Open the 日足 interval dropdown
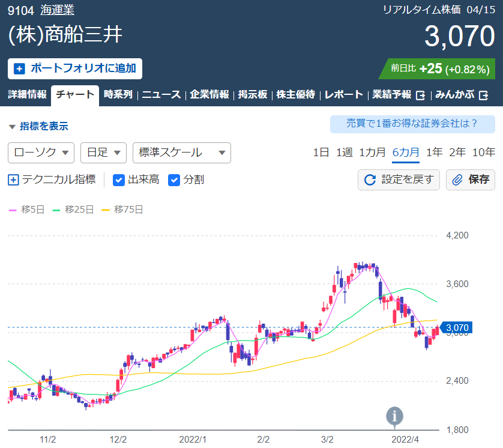 [103, 153]
